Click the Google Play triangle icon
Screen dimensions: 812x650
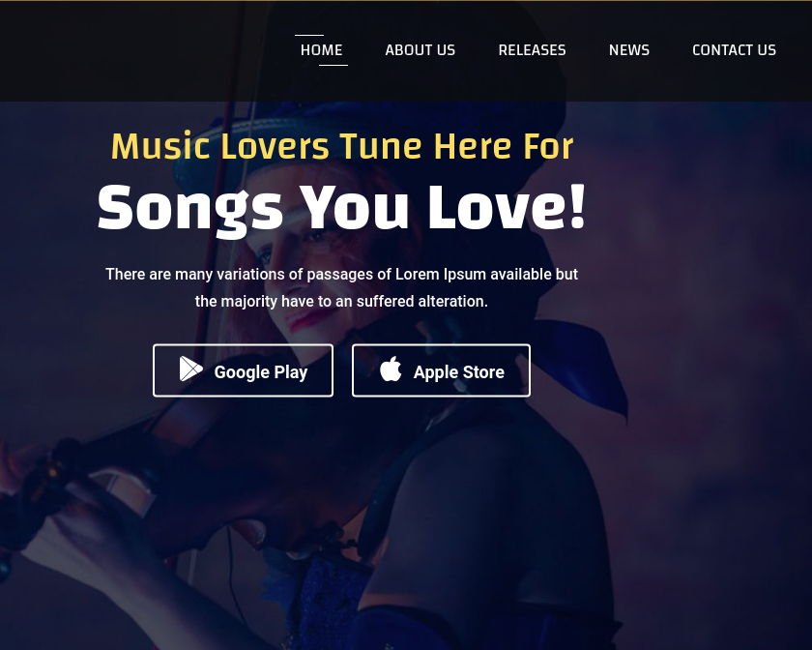point(191,369)
